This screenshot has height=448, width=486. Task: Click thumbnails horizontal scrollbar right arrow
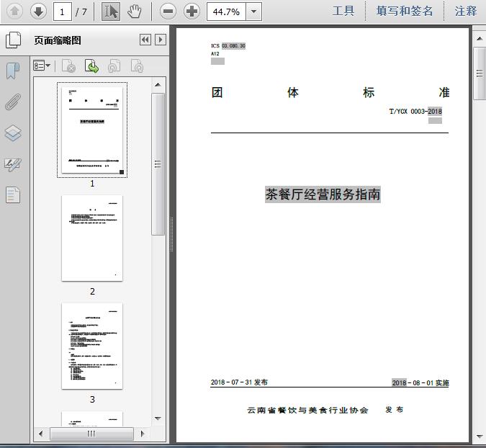(143, 434)
